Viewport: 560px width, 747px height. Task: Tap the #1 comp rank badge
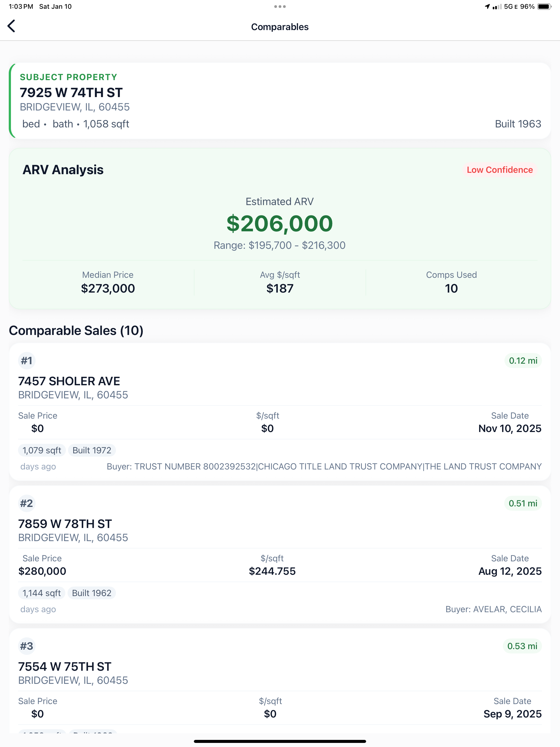[x=27, y=360]
